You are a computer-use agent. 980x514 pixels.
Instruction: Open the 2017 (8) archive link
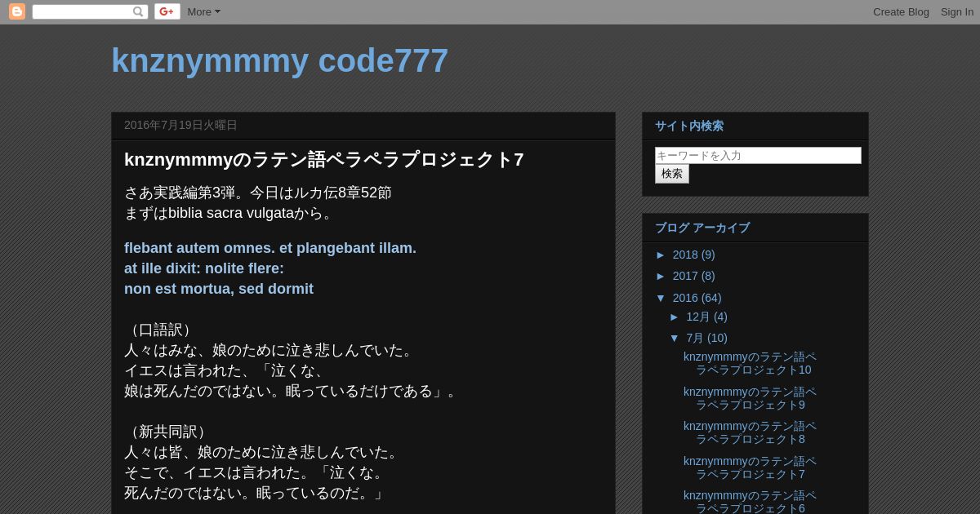pyautogui.click(x=693, y=276)
